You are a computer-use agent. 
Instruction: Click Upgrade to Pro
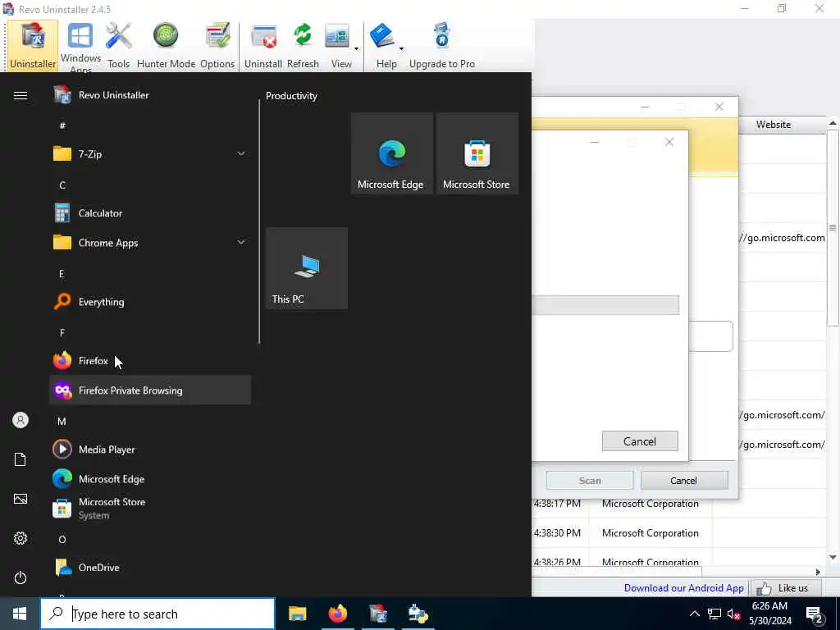pos(442,46)
